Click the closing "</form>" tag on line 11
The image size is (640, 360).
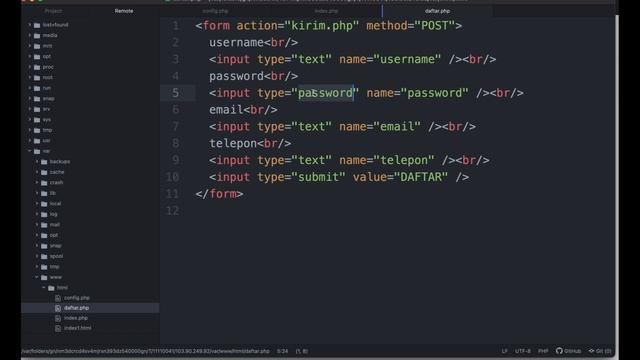pyautogui.click(x=219, y=194)
